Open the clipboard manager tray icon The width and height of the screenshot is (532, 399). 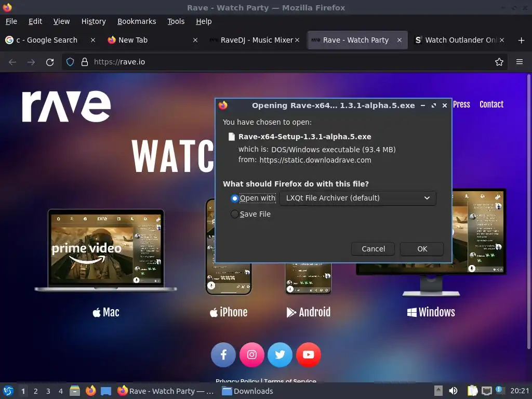472,391
